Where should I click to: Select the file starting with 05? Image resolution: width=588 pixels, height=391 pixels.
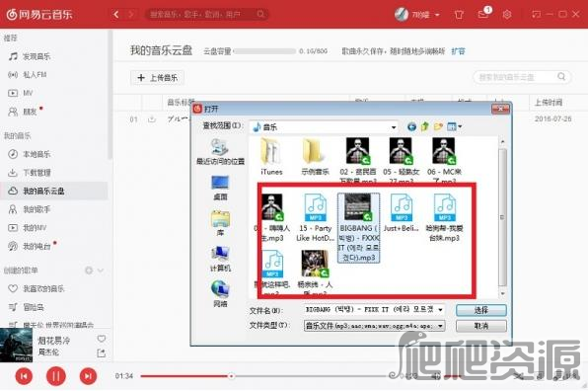pos(401,160)
